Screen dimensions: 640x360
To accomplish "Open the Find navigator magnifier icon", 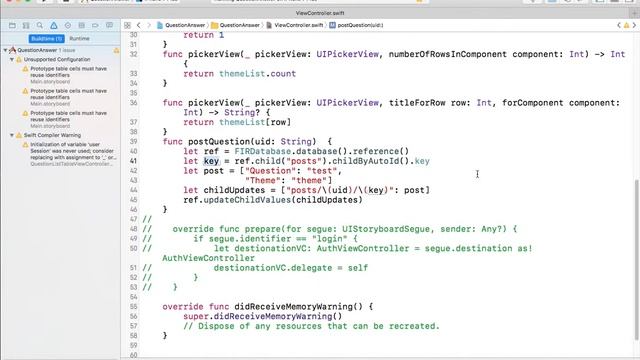I will [x=40, y=25].
